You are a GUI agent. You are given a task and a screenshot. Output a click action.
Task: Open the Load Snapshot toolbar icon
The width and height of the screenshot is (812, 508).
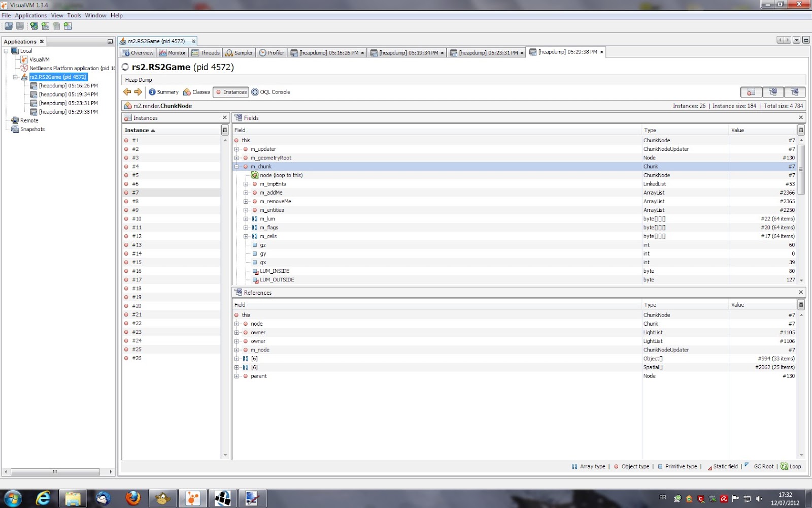point(9,26)
